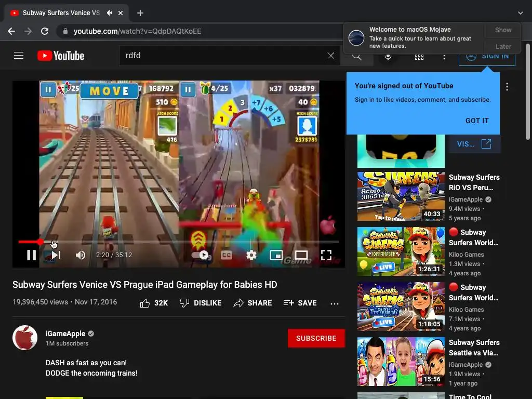The image size is (532, 399).
Task: Like the video with thumbs up
Action: (x=154, y=303)
